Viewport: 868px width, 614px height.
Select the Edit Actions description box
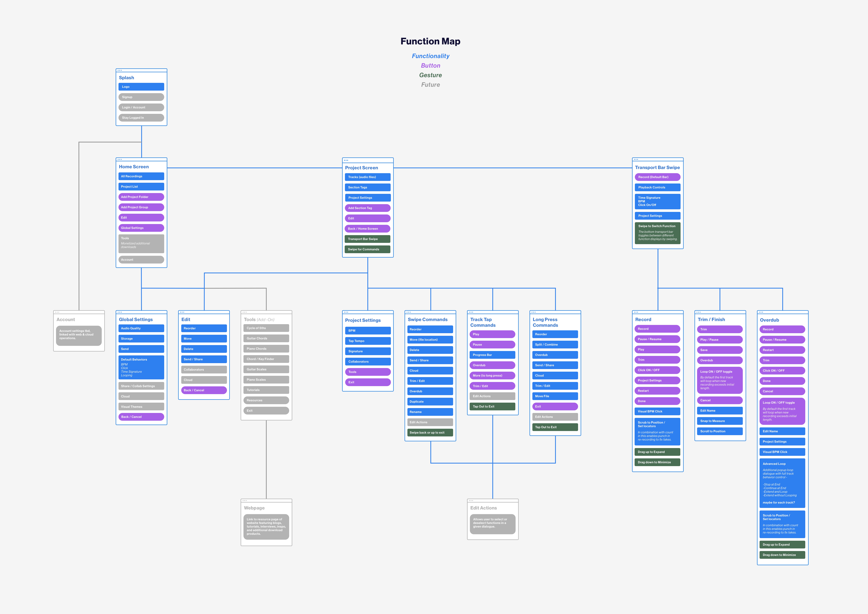tap(492, 524)
